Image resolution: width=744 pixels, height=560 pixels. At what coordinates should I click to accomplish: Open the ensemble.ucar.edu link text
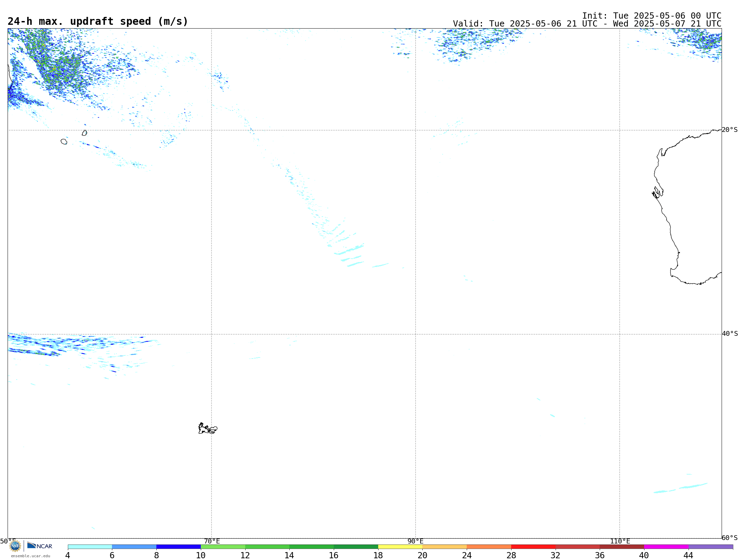click(x=30, y=556)
